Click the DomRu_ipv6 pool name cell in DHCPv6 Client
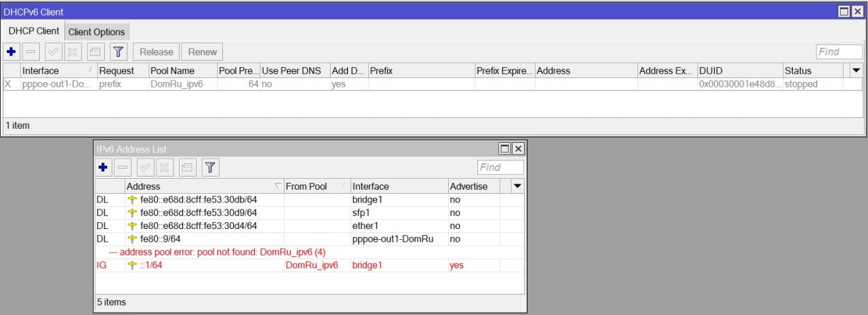868x315 pixels. pos(182,84)
